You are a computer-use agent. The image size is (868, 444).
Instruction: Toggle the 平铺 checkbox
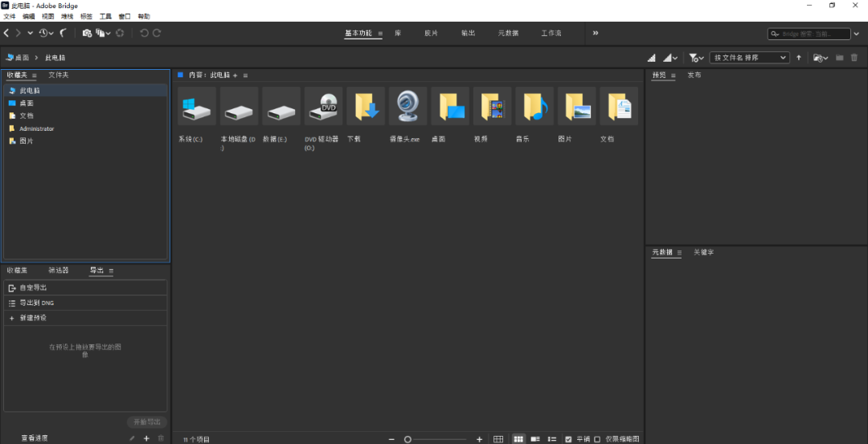569,439
